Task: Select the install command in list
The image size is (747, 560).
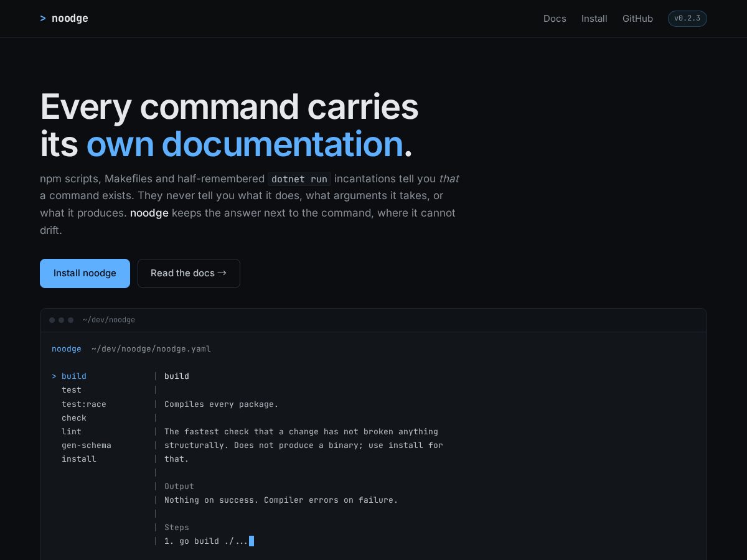Action: coord(79,459)
